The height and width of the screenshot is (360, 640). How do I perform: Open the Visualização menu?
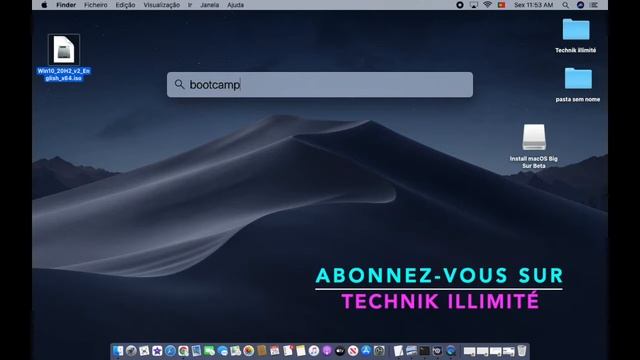[x=161, y=5]
